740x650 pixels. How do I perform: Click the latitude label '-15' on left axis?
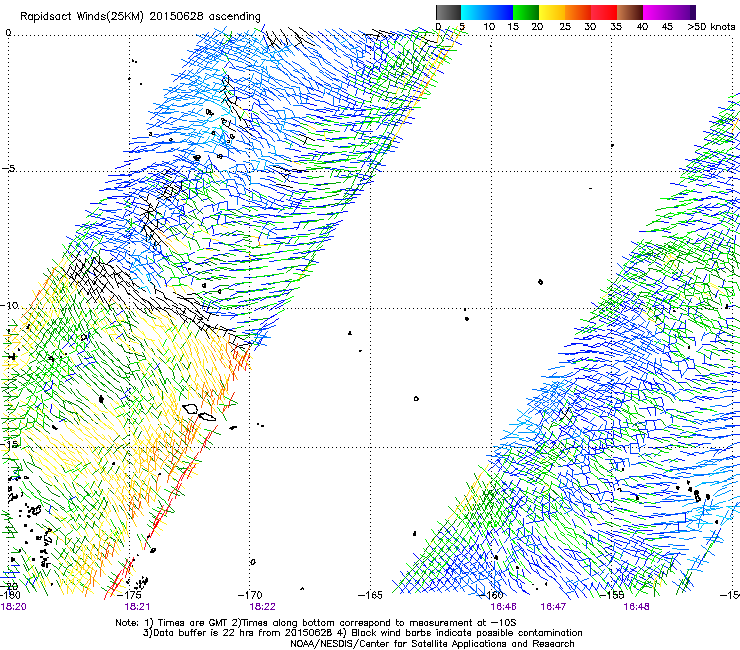[x=9, y=444]
